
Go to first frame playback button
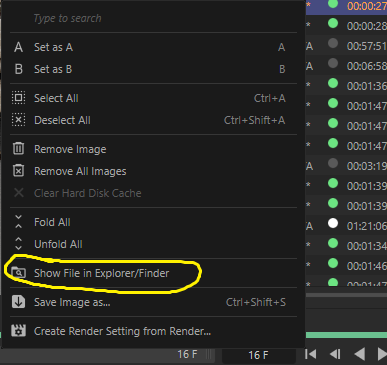pos(310,354)
